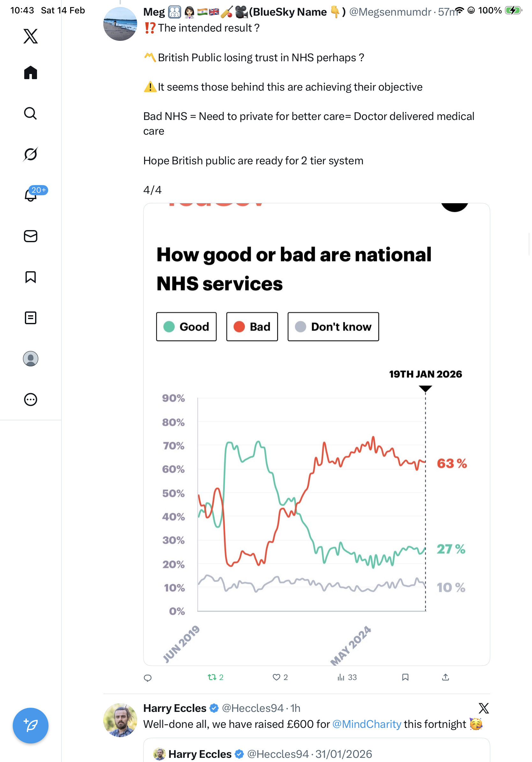Open Lists icon in sidebar
Viewport: 532px width, 762px height.
click(31, 318)
